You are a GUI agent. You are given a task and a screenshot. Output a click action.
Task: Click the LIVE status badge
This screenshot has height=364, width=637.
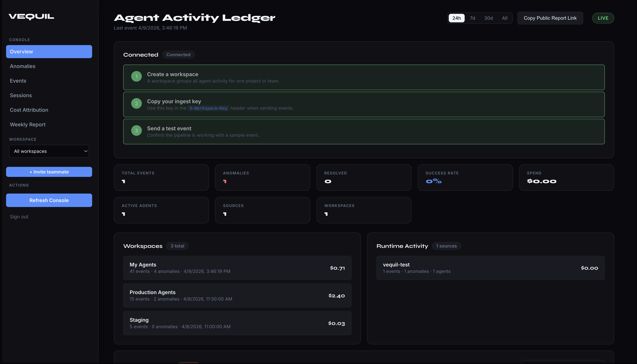tap(603, 18)
